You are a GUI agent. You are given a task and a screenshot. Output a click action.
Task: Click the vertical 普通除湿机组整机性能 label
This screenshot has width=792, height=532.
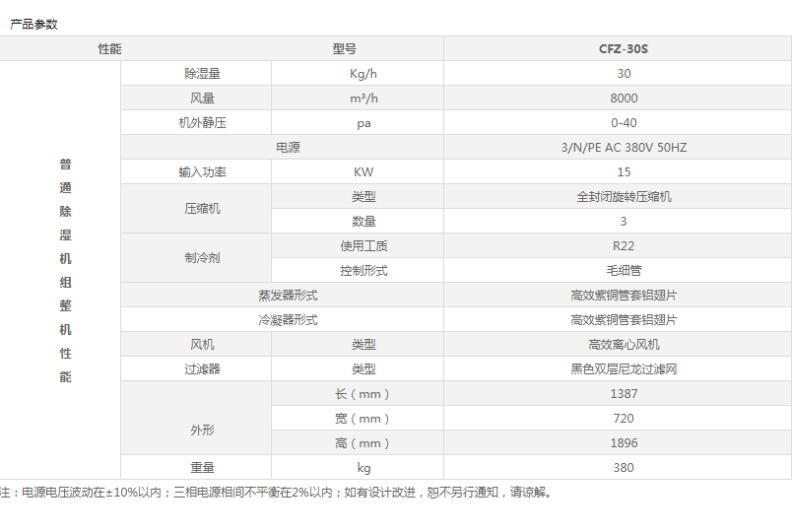65,270
